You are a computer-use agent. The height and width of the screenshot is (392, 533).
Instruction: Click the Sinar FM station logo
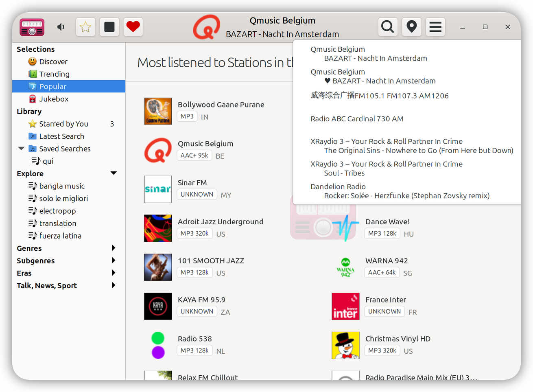point(158,189)
